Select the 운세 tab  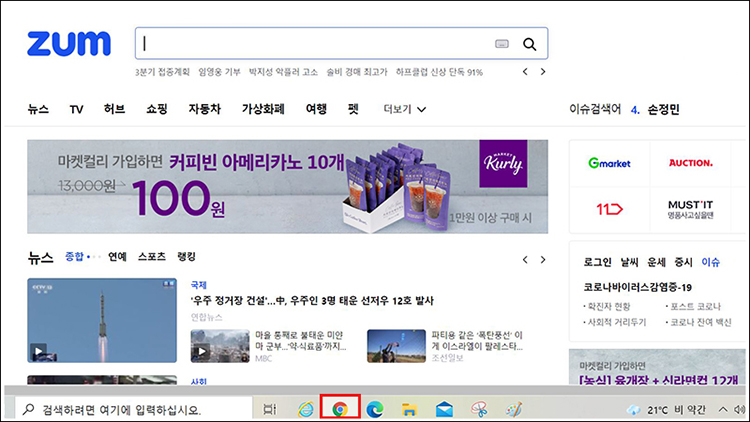pos(656,262)
